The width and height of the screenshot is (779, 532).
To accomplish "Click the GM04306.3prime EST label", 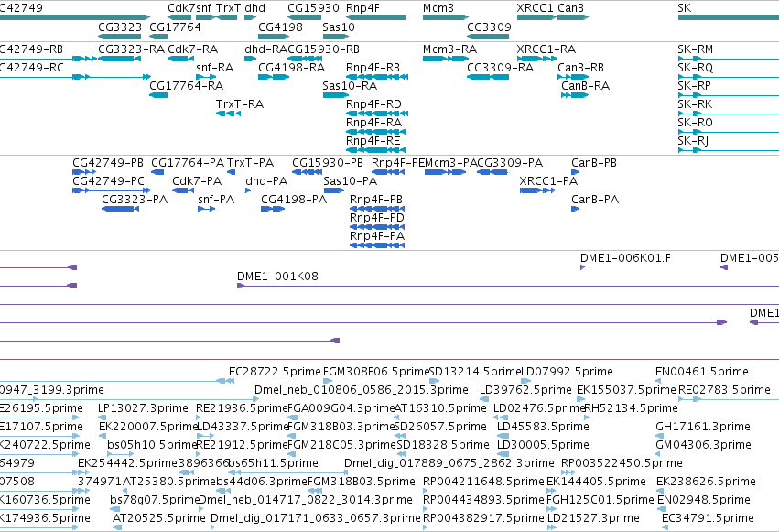I will (x=704, y=445).
